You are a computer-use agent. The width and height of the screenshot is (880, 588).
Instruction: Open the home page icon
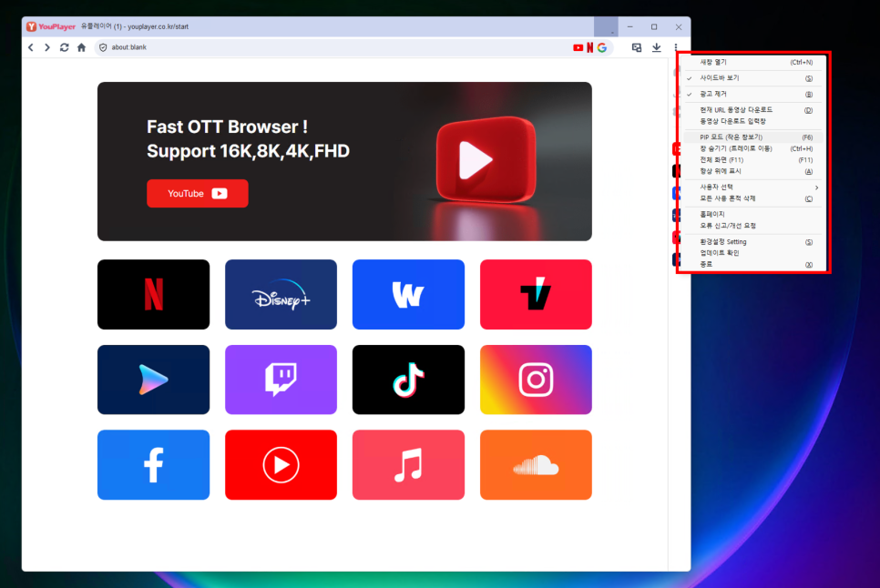pyautogui.click(x=81, y=47)
